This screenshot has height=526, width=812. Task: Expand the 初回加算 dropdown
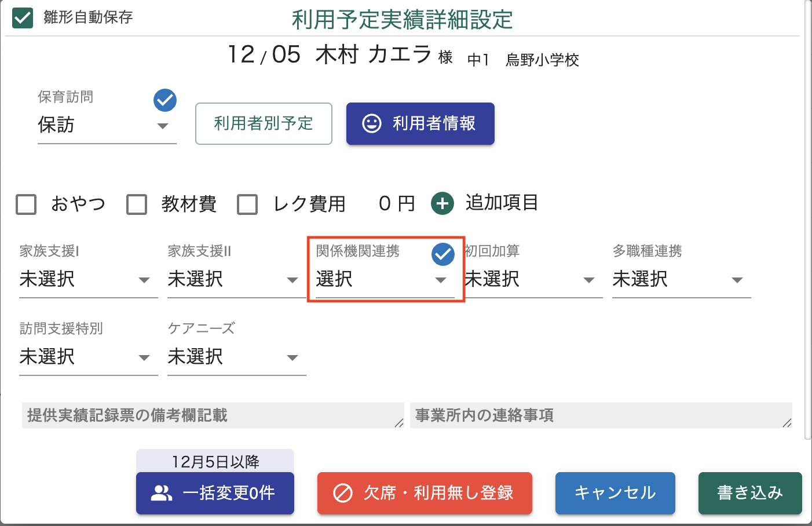pos(533,280)
